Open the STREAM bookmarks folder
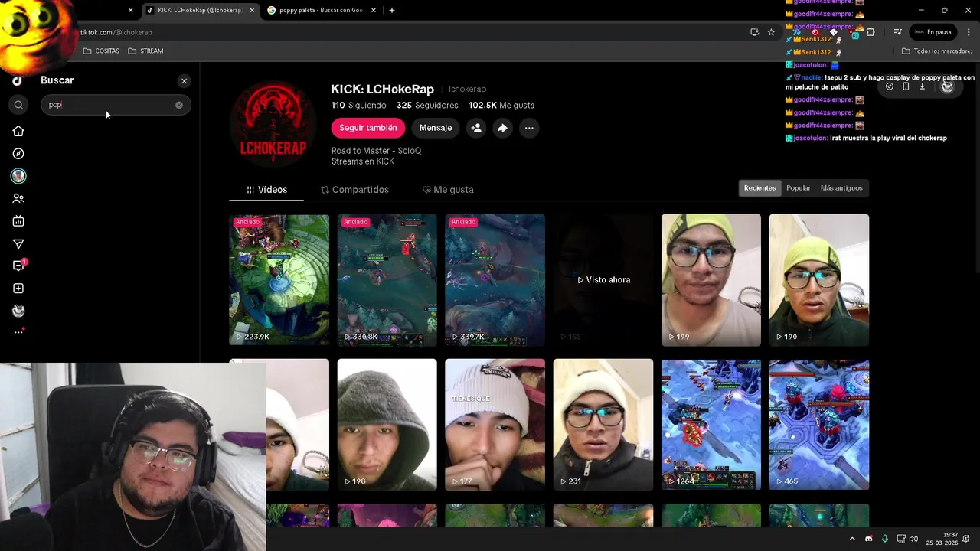The image size is (980, 551). pos(145,51)
